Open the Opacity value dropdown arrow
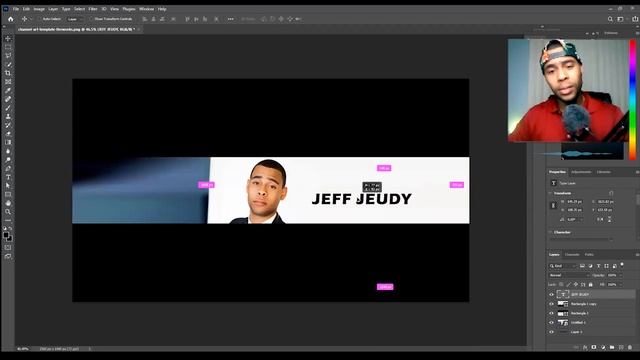Screen dimensions: 640x360 pos(621,276)
